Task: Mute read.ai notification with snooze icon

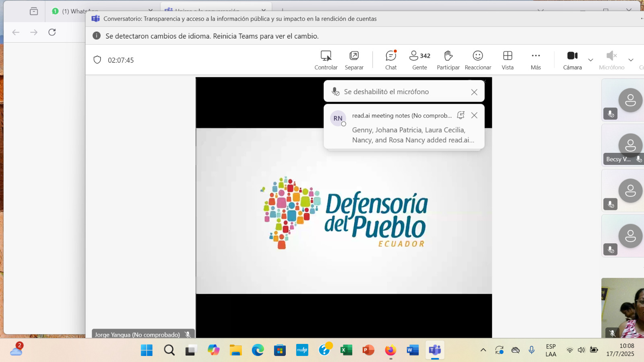Action: [x=461, y=115]
